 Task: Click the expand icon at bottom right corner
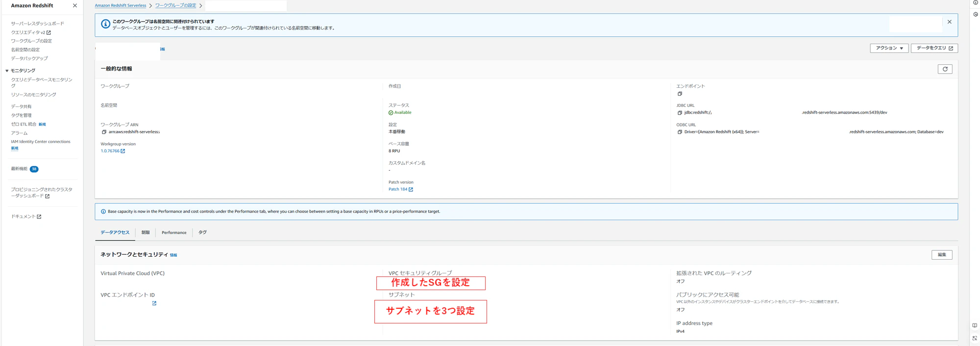coord(975,338)
